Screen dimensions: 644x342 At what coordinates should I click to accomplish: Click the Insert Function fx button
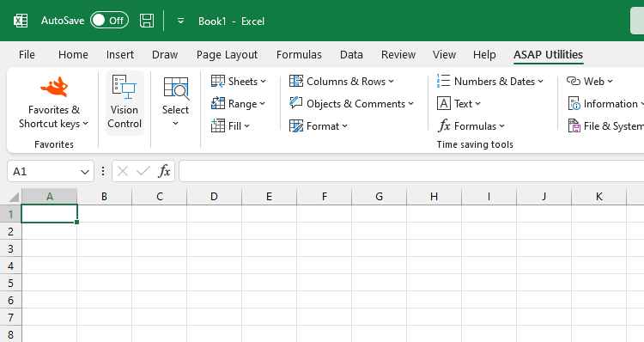164,171
